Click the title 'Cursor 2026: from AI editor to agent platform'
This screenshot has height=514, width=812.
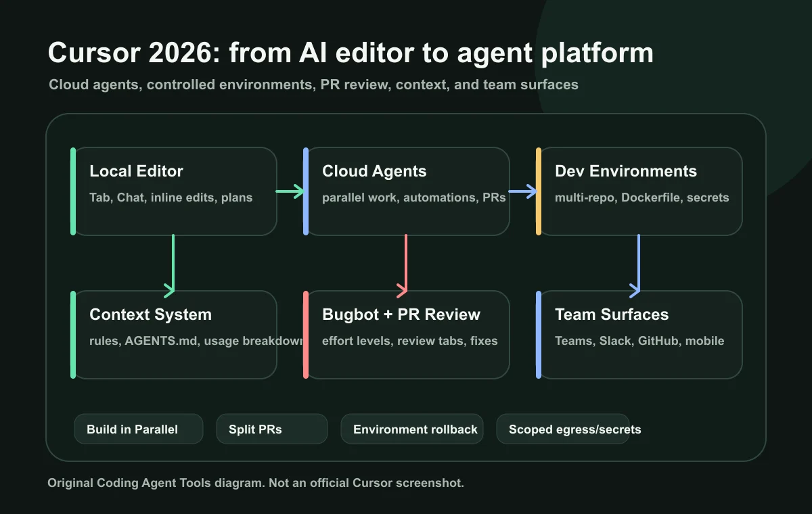tap(351, 53)
